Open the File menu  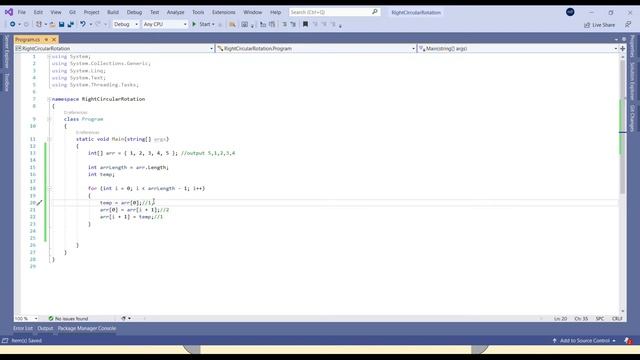[22, 12]
